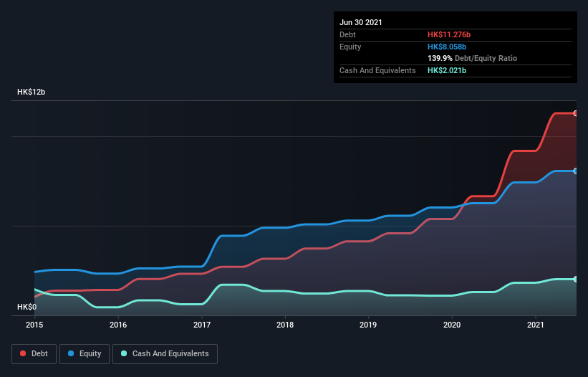This screenshot has height=377, width=588.
Task: Click the 2021 x-axis label
Action: click(x=536, y=325)
